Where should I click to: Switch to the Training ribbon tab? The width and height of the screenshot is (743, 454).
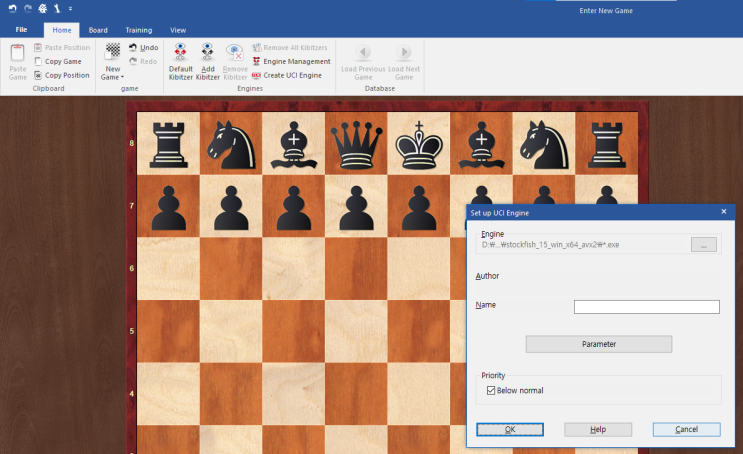(x=139, y=30)
